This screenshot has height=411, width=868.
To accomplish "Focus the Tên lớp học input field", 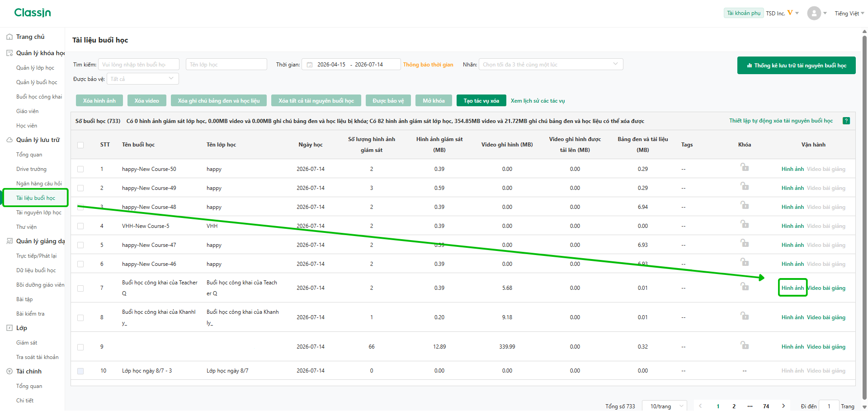I will (226, 64).
